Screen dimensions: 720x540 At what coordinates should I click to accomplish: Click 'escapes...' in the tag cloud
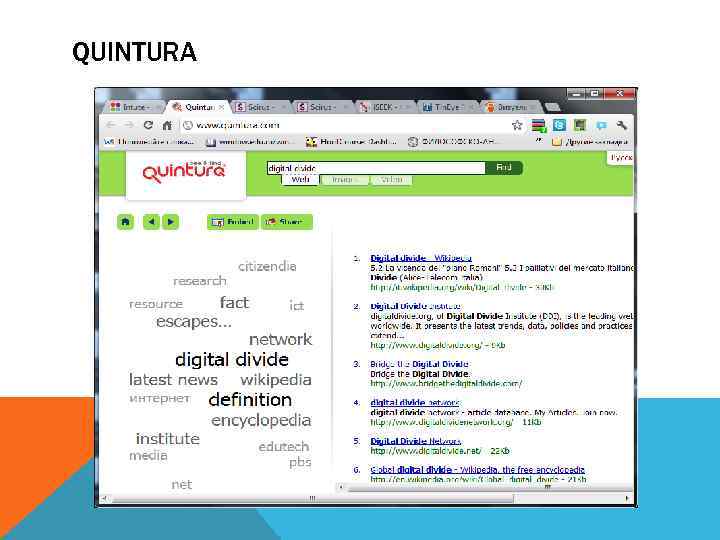click(x=194, y=321)
